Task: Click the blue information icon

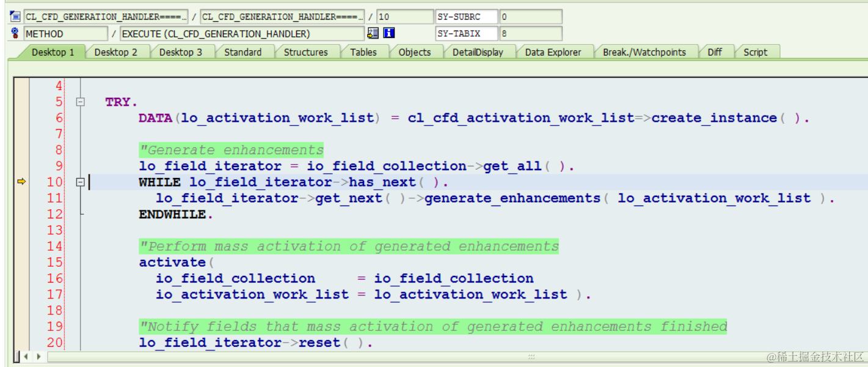Action: click(388, 33)
